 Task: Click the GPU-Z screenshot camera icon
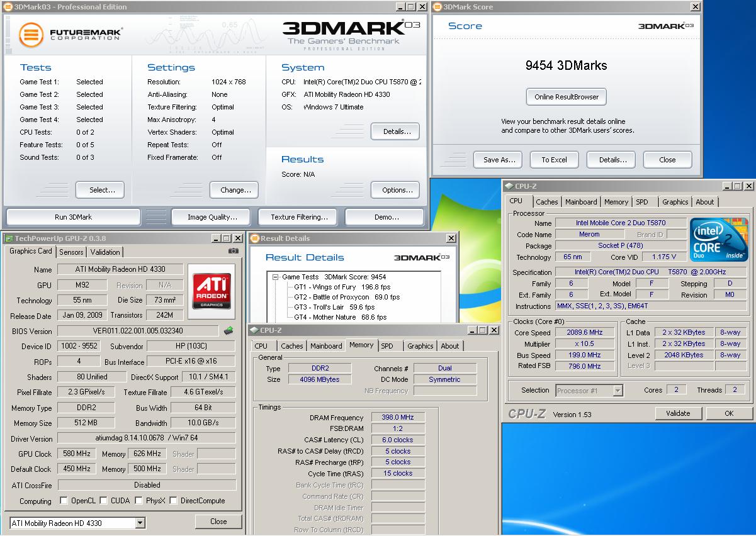[234, 250]
